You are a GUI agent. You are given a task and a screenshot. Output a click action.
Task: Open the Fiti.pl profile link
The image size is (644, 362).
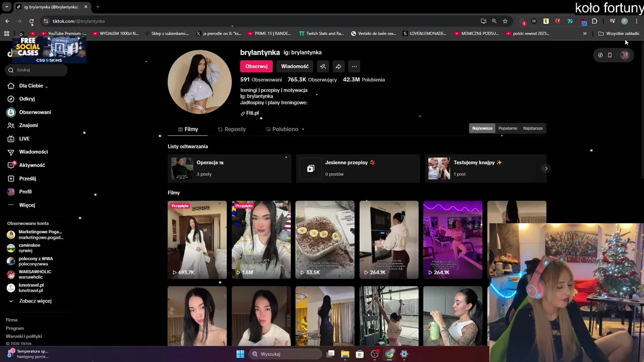(250, 113)
